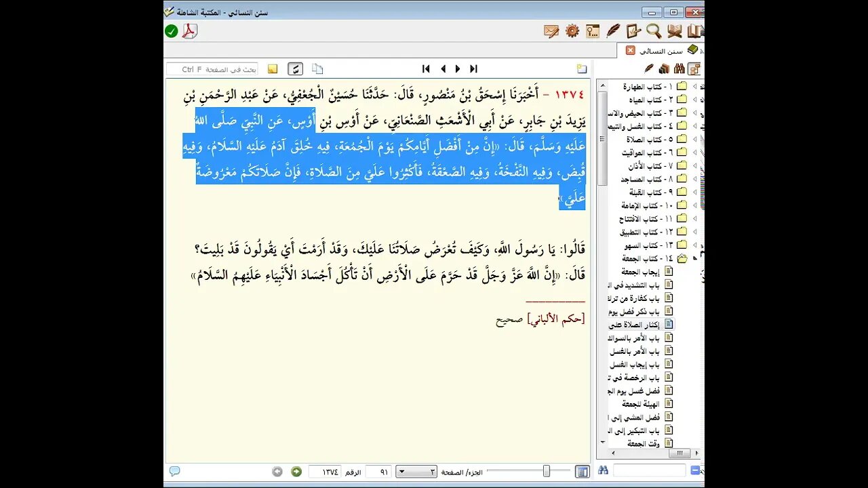Image resolution: width=868 pixels, height=488 pixels.
Task: Click binoculars icon atop side panel
Action: [679, 68]
